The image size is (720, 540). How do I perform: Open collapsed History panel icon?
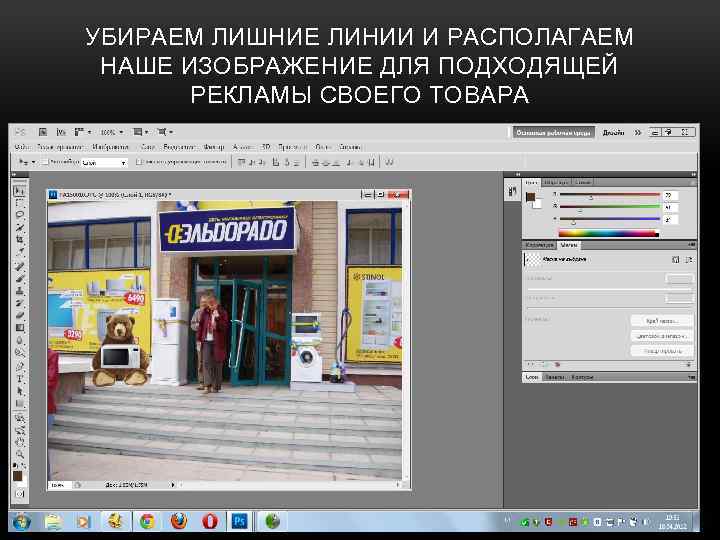pyautogui.click(x=512, y=191)
